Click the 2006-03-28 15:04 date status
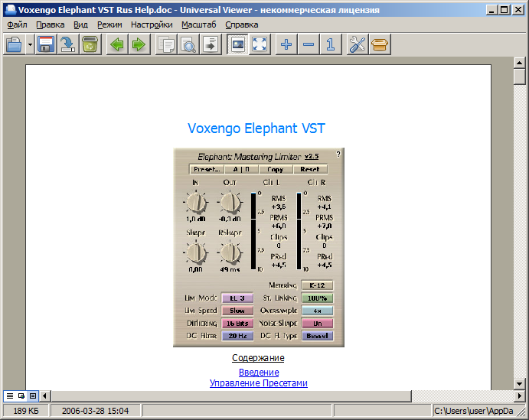Screen dimensions: 529x420 coord(96,411)
